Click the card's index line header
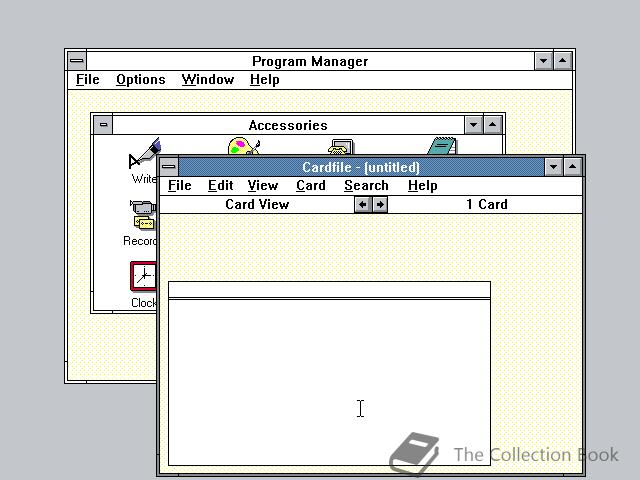The image size is (640, 480). pos(329,290)
